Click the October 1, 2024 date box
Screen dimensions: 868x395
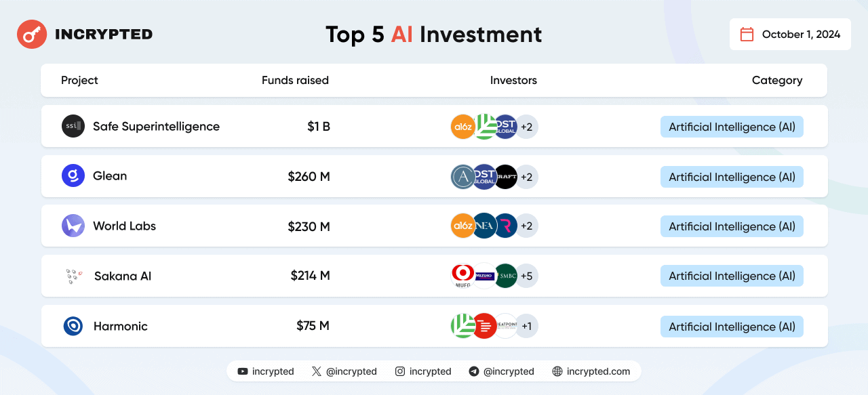tap(790, 35)
